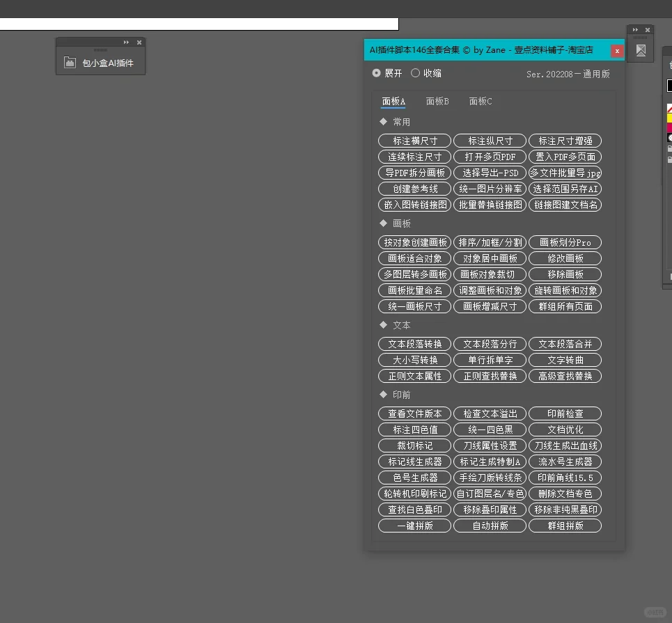Click the 文本段落合并 button

pyautogui.click(x=565, y=344)
